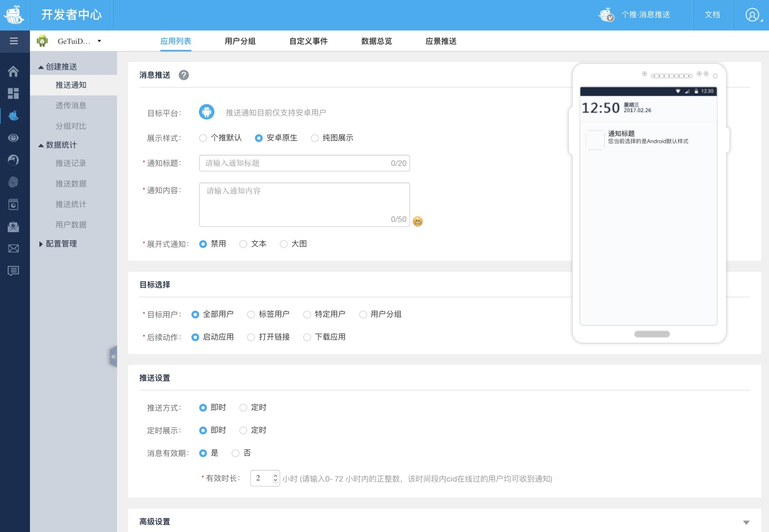The image size is (769, 532).
Task: Click the help question mark beside 消息推送
Action: tap(184, 75)
